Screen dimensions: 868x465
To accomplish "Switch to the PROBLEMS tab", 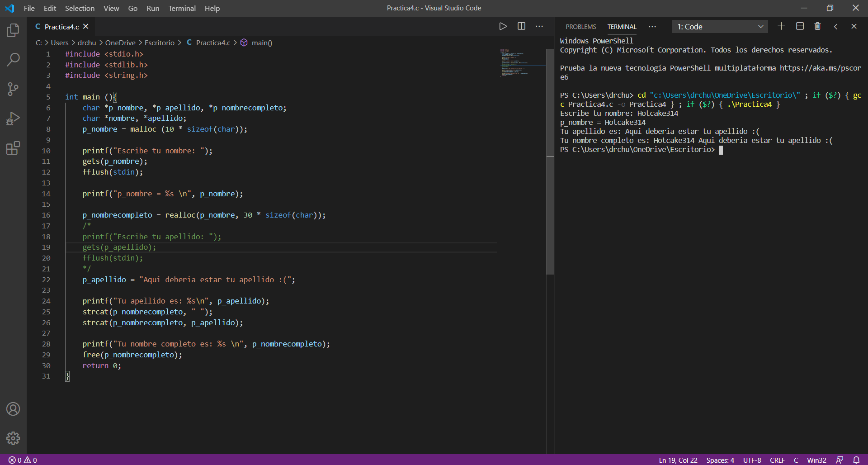I will click(x=581, y=27).
